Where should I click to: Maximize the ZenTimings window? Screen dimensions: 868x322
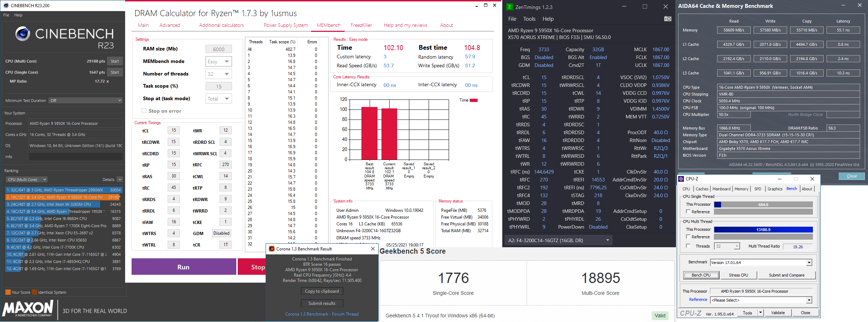(x=645, y=6)
